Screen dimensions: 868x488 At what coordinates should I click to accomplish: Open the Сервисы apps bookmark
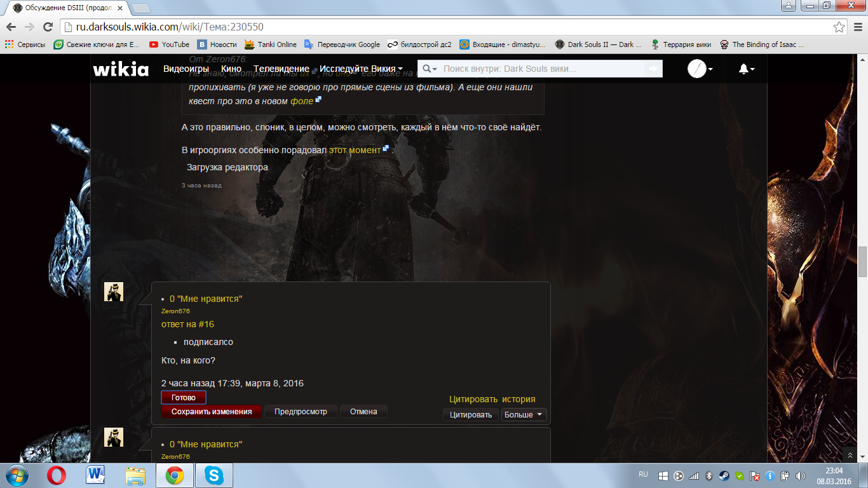point(25,44)
